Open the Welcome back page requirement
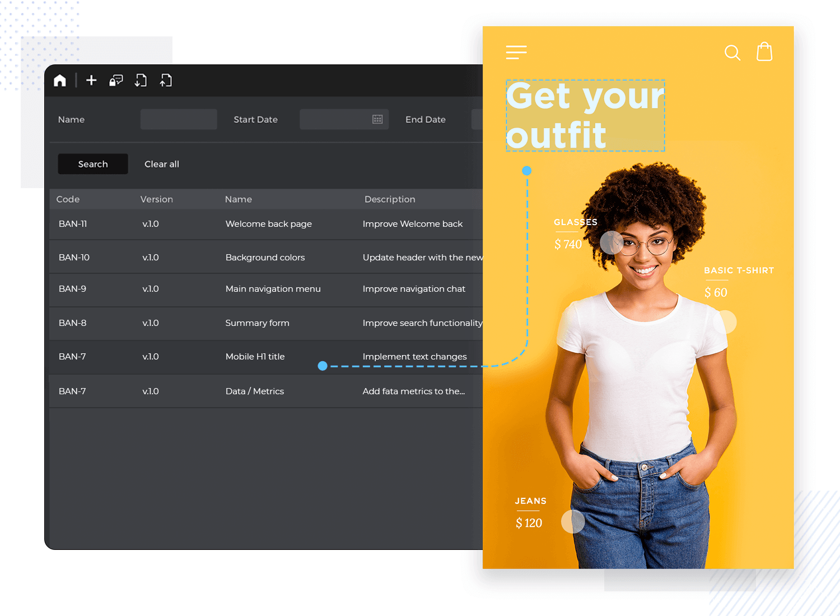Image resolution: width=840 pixels, height=616 pixels. (269, 224)
